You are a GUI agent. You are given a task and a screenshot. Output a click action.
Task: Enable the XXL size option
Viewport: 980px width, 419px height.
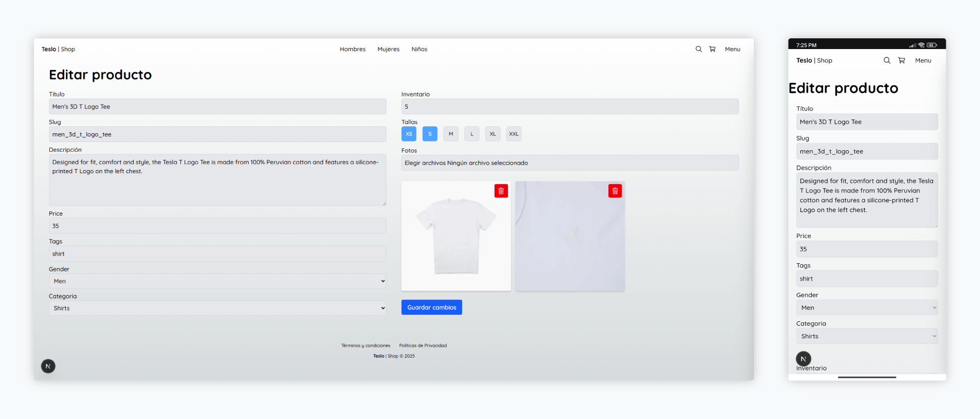tap(513, 134)
